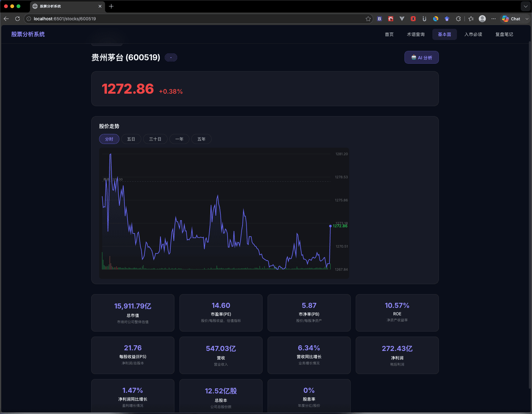Click the 1267.84 chart axis label
Image resolution: width=532 pixels, height=414 pixels.
tap(341, 269)
